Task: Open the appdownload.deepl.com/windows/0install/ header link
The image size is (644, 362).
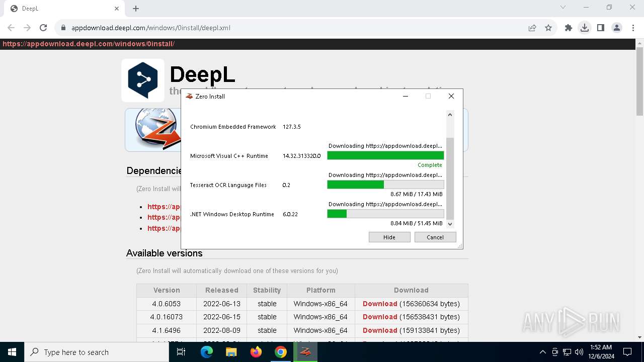Action: (89, 44)
